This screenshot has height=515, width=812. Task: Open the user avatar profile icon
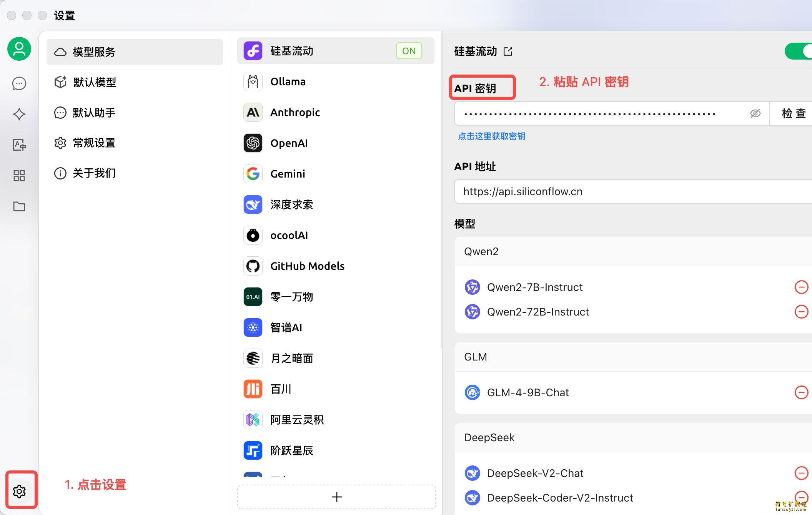point(19,49)
